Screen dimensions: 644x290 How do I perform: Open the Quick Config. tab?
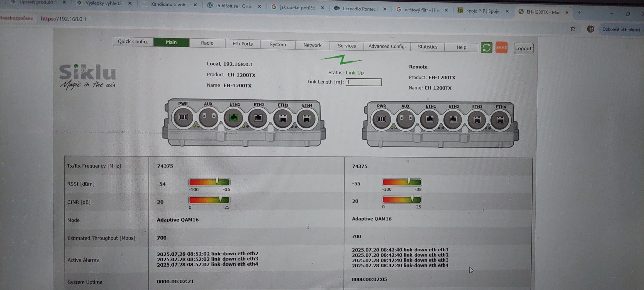click(x=133, y=41)
